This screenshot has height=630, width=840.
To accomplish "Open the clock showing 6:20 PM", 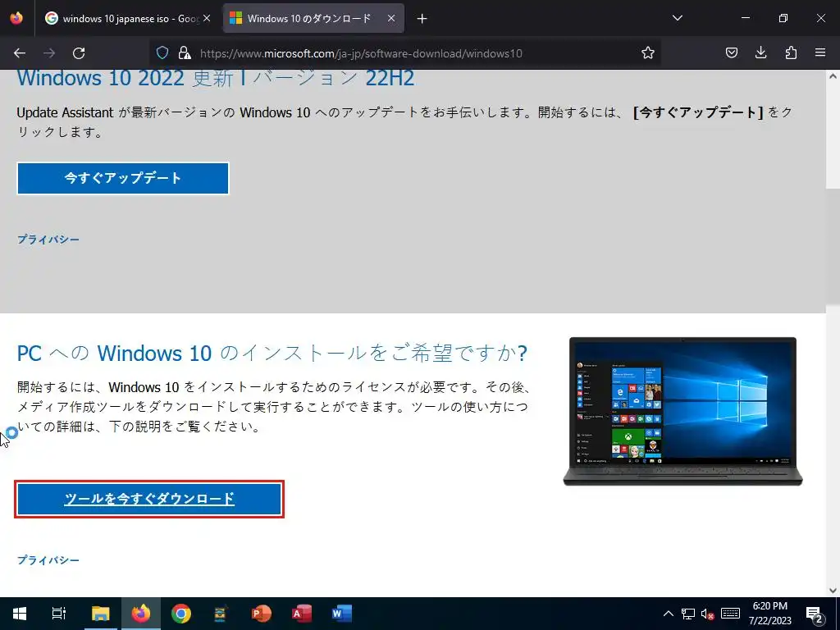I will click(769, 614).
